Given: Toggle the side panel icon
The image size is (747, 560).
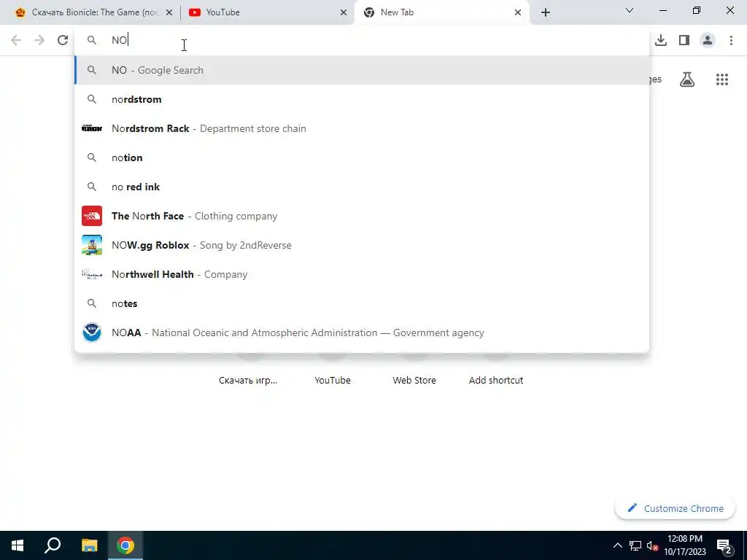Looking at the screenshot, I should (x=684, y=40).
